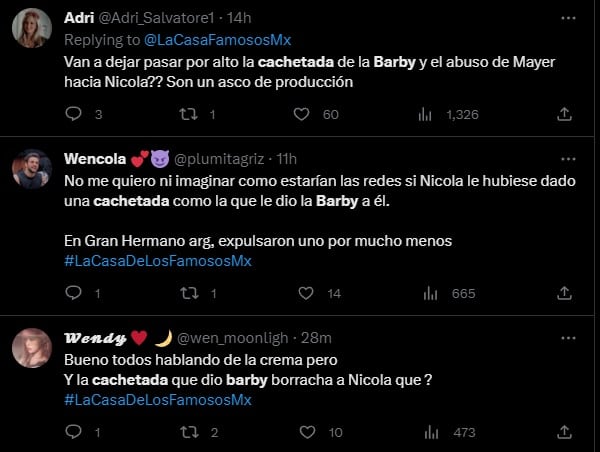Share Wendy's tweet
Image resolution: width=600 pixels, height=452 pixels.
[564, 432]
